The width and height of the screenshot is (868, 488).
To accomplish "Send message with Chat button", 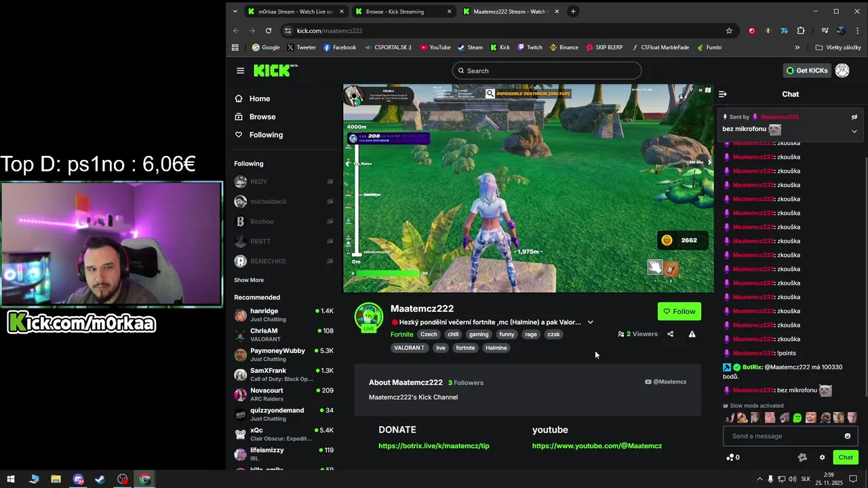I will pos(846,457).
